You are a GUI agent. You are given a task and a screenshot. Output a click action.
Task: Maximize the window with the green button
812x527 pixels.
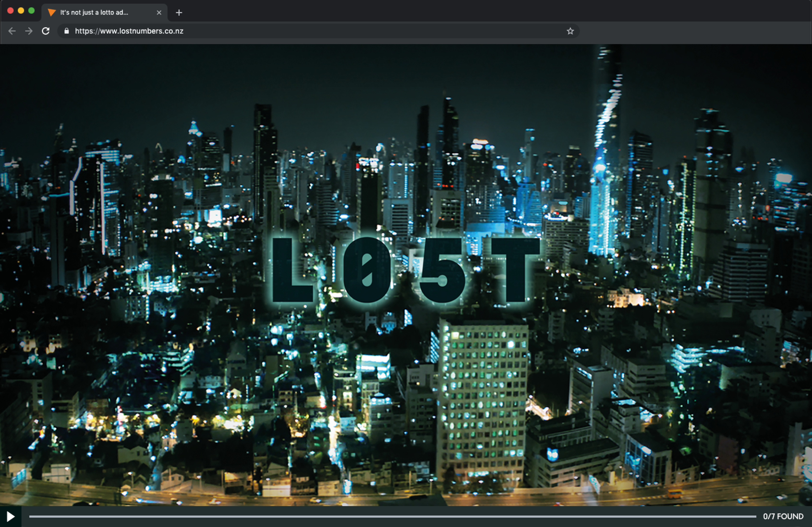[x=31, y=11]
